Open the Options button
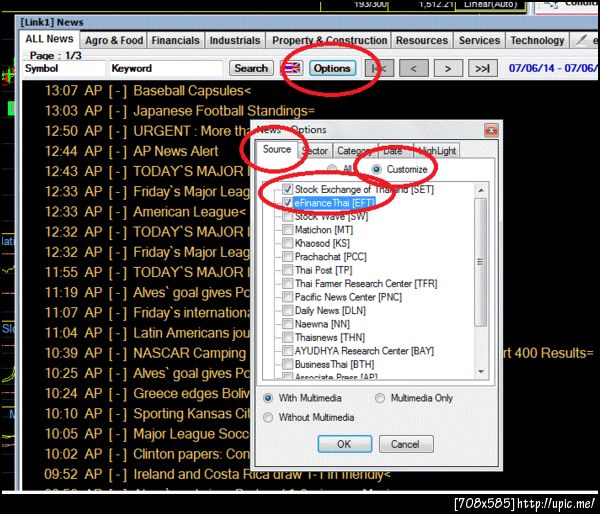Image resolution: width=600 pixels, height=514 pixels. (332, 69)
